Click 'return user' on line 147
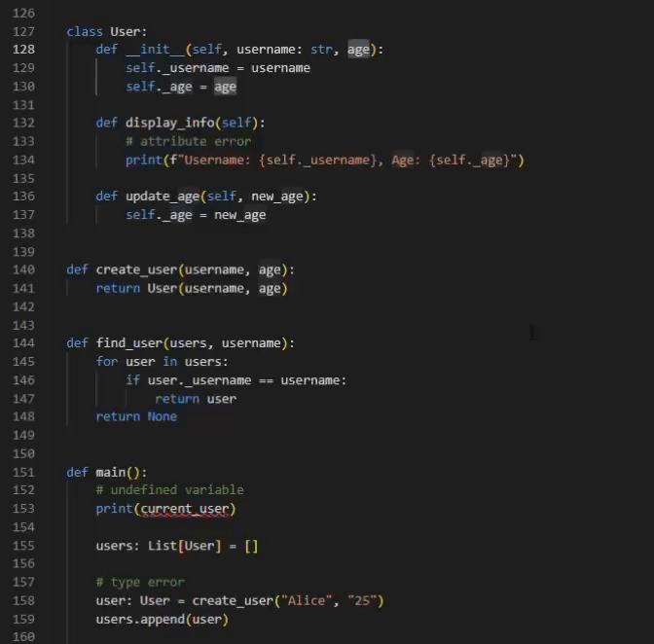The height and width of the screenshot is (644, 654). point(196,399)
